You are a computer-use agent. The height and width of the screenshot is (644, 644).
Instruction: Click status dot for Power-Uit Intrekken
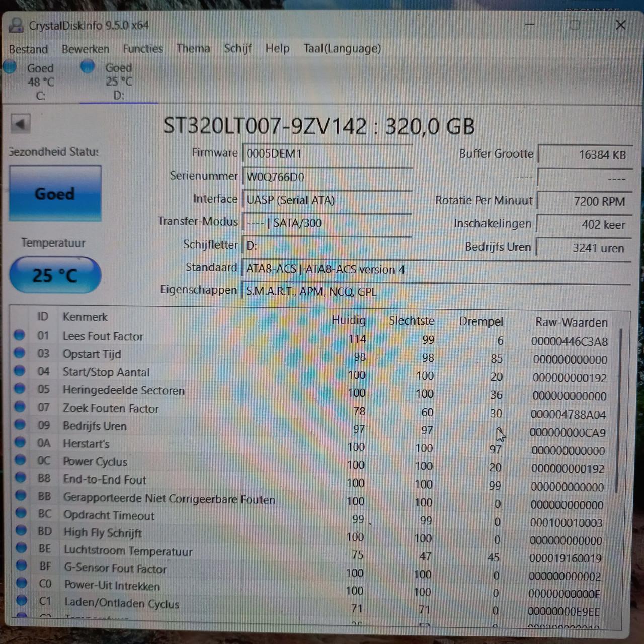(x=21, y=583)
